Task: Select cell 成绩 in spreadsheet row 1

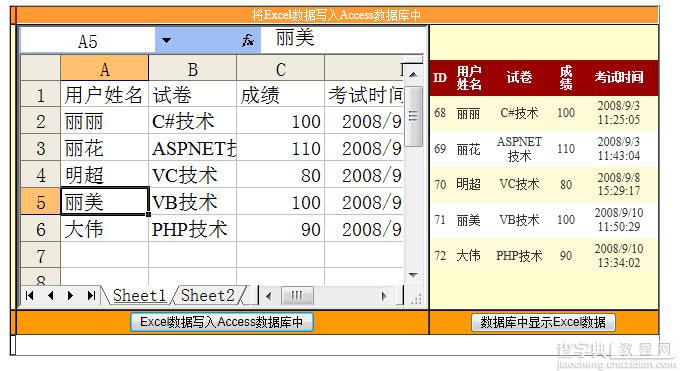Action: point(280,95)
